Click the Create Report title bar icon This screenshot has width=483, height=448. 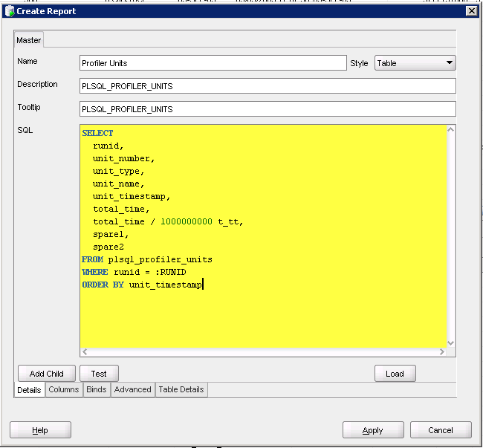tap(9, 11)
